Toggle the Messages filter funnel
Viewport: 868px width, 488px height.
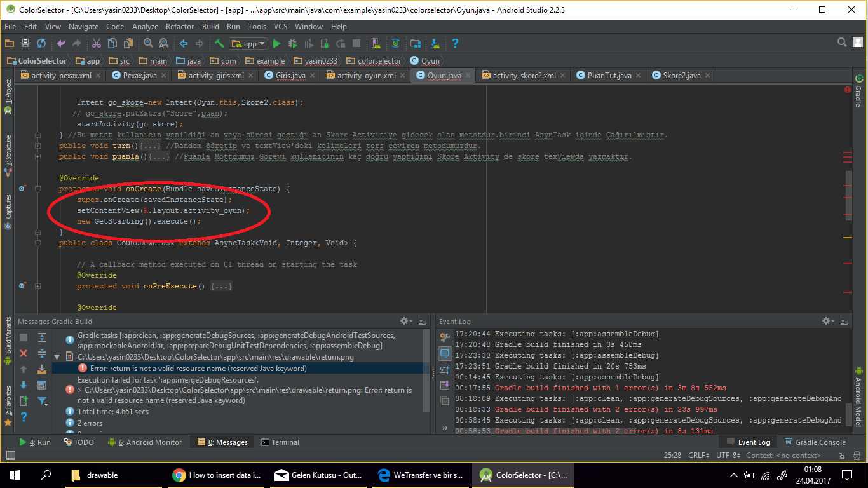(x=42, y=401)
